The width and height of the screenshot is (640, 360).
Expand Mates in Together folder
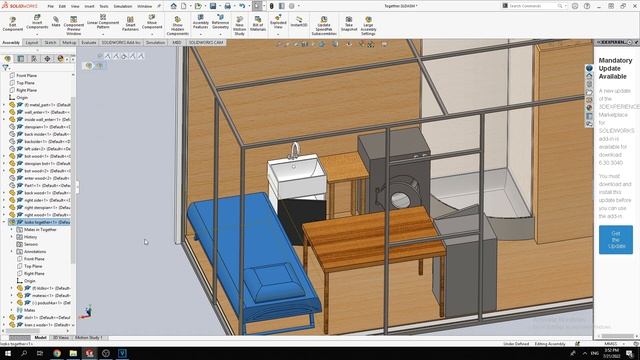(x=12, y=229)
